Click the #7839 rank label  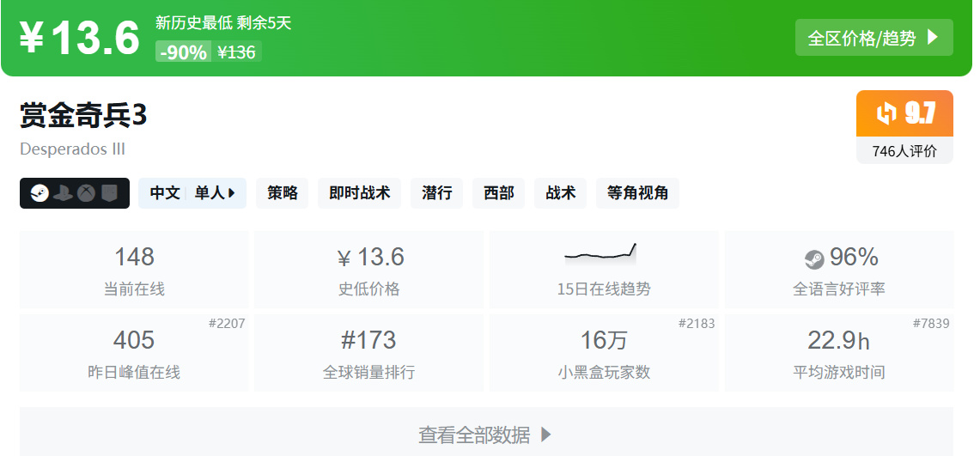click(x=931, y=324)
